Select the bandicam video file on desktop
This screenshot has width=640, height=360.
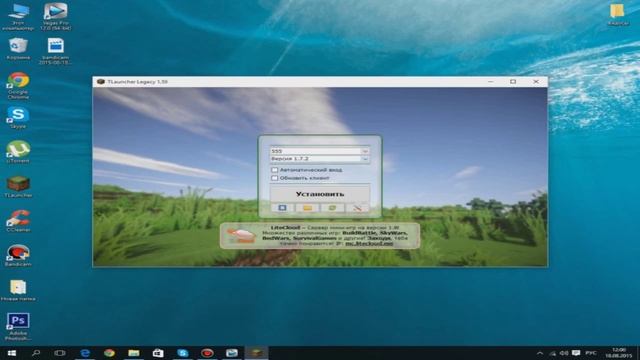coord(56,51)
